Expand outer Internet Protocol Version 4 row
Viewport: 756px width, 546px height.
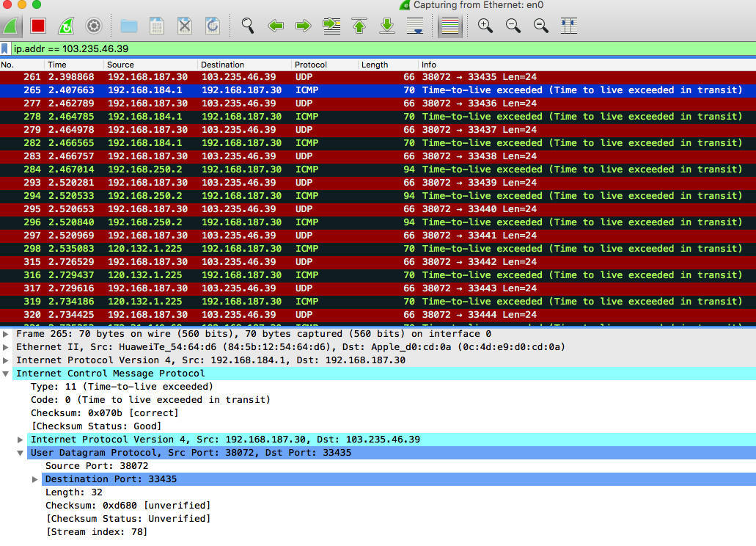click(6, 360)
